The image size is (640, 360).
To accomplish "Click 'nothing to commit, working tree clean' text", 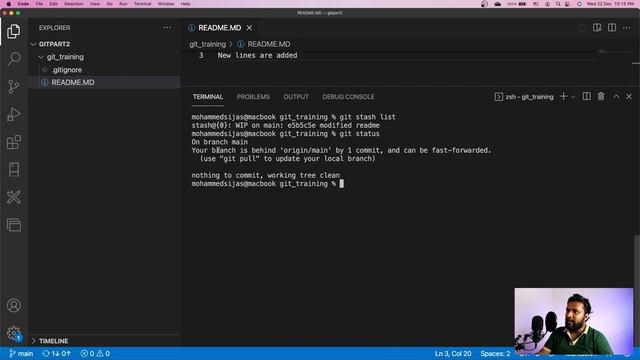I will pyautogui.click(x=265, y=176).
